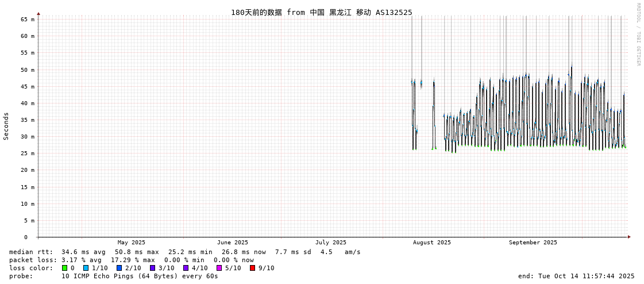Image resolution: width=644 pixels, height=284 pixels.
Task: Click the arrow at right end of X axis
Action: [629, 237]
